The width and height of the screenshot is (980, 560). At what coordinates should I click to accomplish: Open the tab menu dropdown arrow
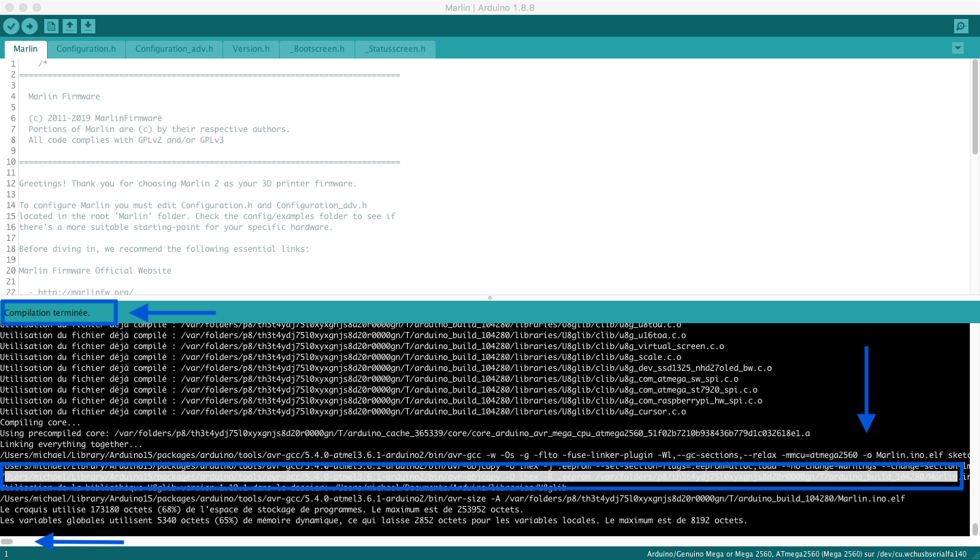click(x=958, y=48)
